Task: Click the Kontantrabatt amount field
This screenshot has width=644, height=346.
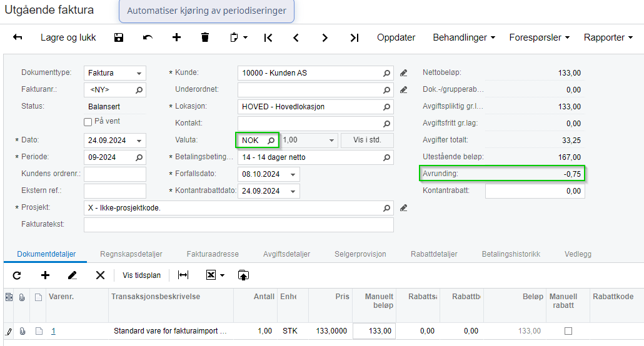Action: click(x=535, y=191)
